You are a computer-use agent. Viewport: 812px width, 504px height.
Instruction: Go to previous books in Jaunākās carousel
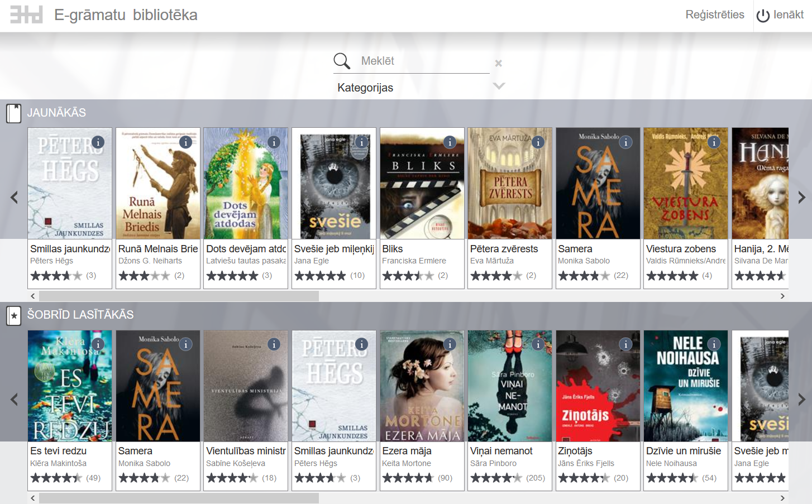tap(14, 197)
